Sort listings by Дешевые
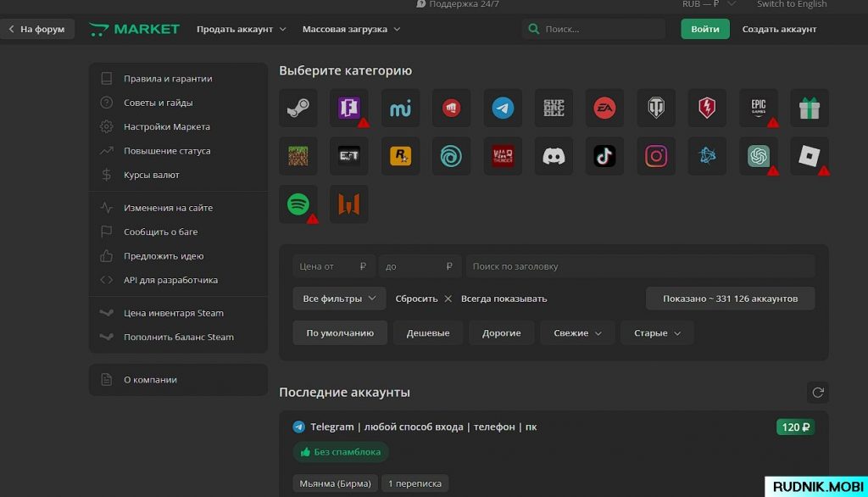868x497 pixels. 428,333
